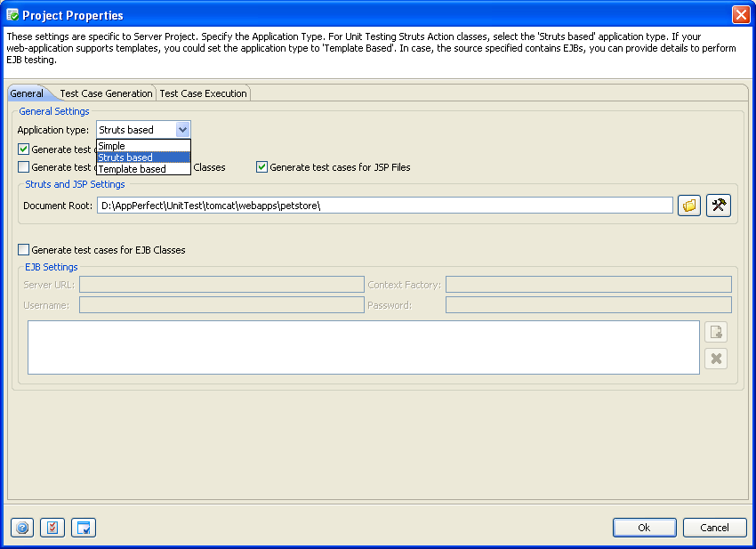
Task: Select Struts based list option
Action: point(144,157)
